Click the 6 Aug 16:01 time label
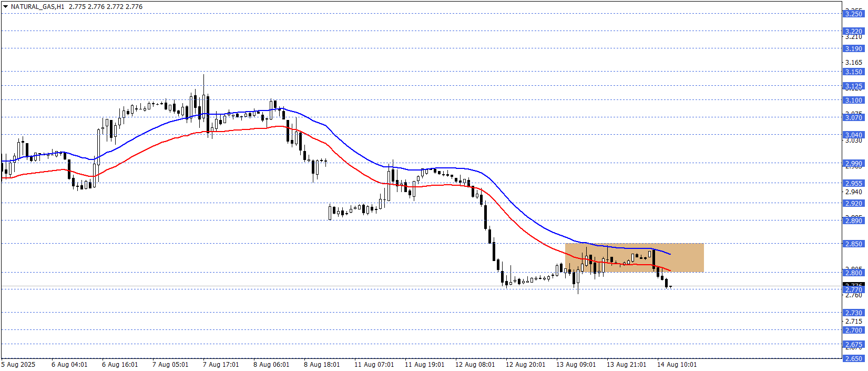The image size is (868, 371). tap(120, 365)
